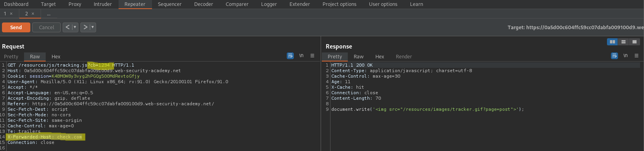Open the Sequencer tab
Viewport: 644px width, 151px height.
170,4
